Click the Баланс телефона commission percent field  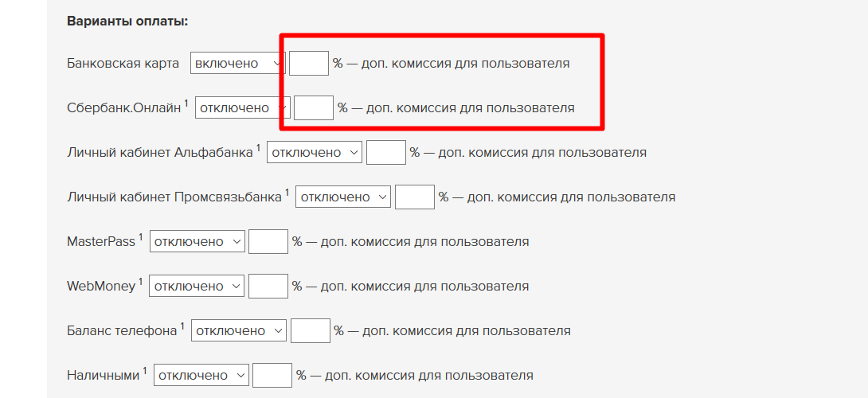pos(311,331)
